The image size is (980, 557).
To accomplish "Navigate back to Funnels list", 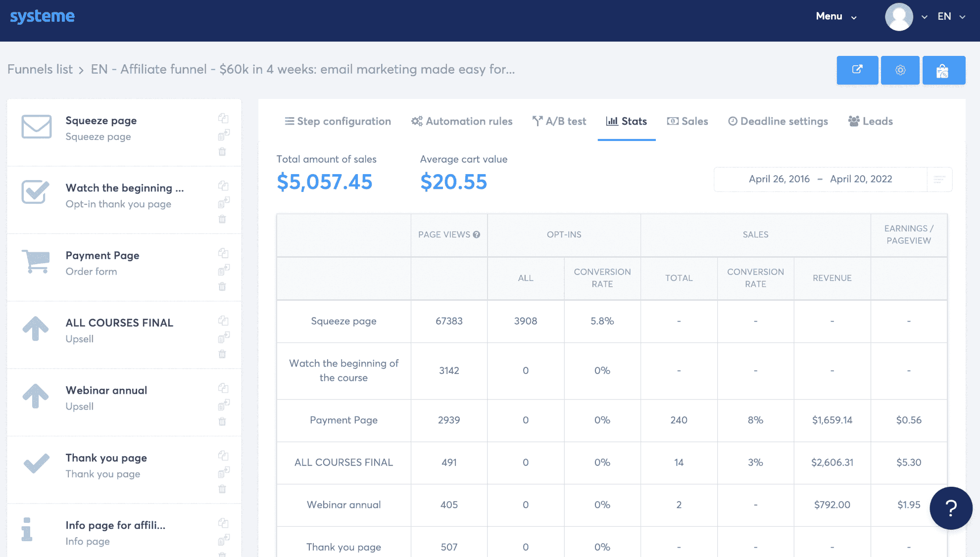I will click(x=40, y=69).
